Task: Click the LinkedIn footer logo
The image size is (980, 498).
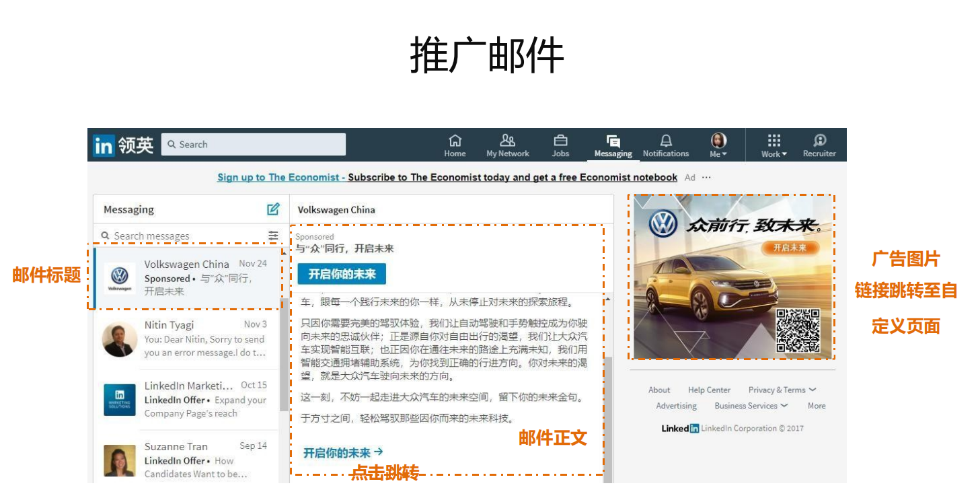Action: [680, 428]
